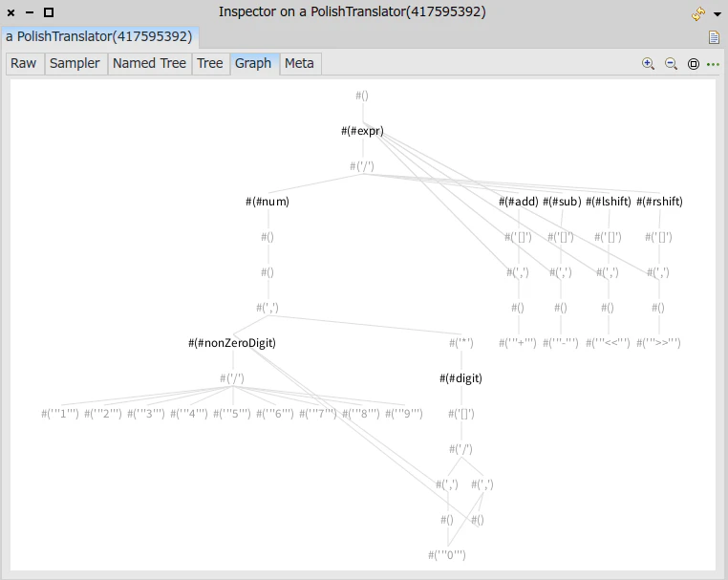This screenshot has width=728, height=580.
Task: Click the #('''5''') leaf node
Action: (x=232, y=414)
